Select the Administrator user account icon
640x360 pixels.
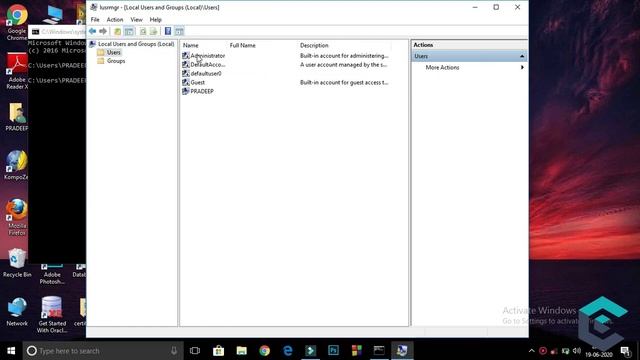pyautogui.click(x=186, y=56)
